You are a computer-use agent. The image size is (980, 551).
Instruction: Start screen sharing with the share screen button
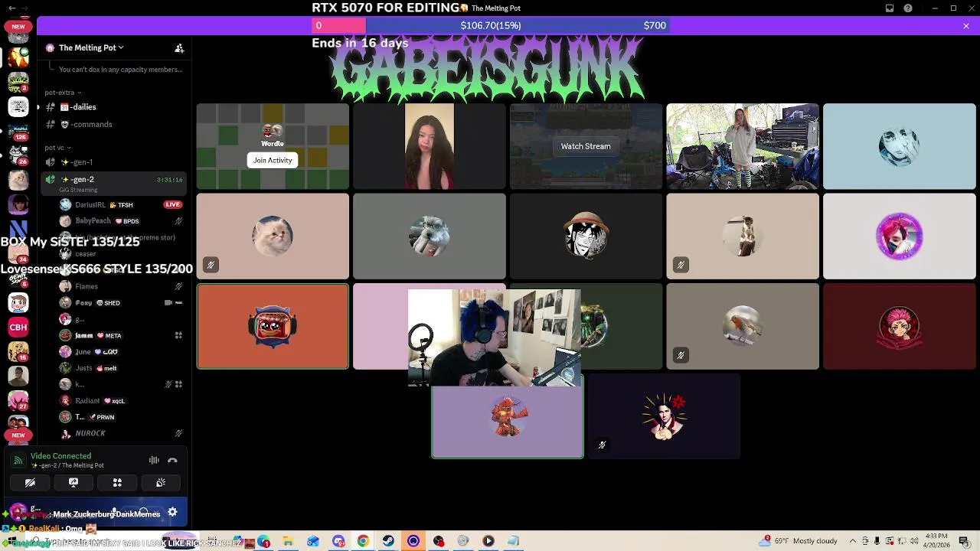73,483
